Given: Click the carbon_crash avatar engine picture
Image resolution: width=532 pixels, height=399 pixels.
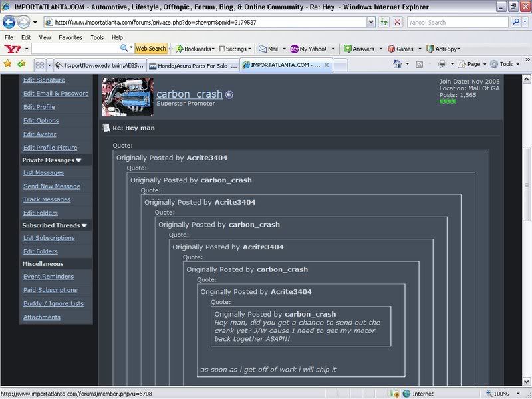Looking at the screenshot, I should click(128, 97).
